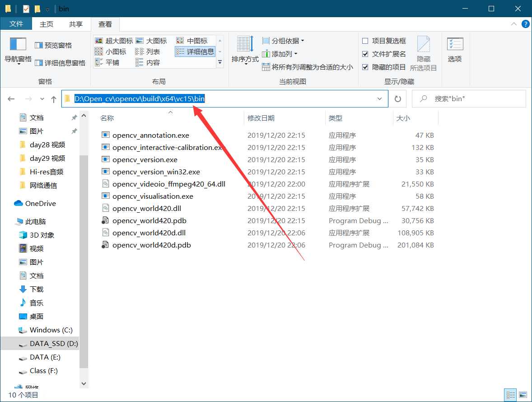Open the quick access toolbar customize arrow
This screenshot has height=402, width=532.
[47, 9]
